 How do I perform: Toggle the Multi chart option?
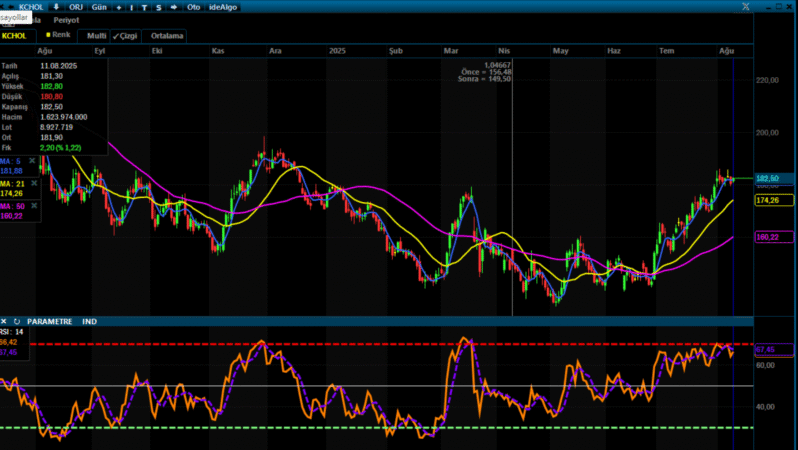pos(97,35)
